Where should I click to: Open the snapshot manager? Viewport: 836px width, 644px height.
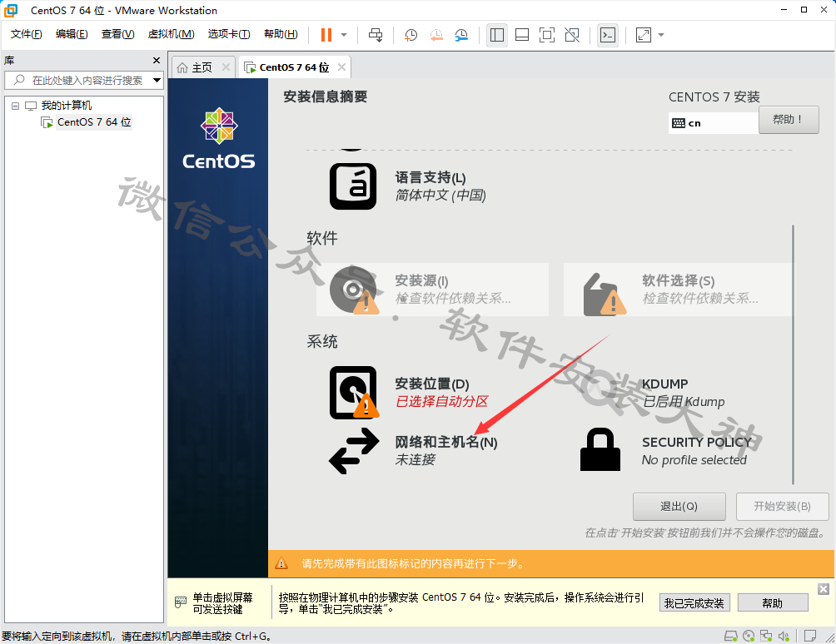click(x=461, y=35)
